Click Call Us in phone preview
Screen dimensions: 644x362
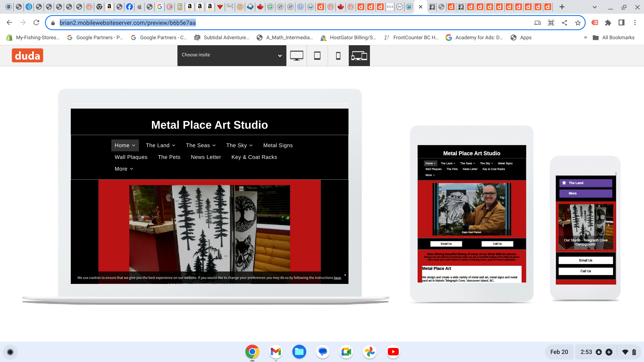click(x=586, y=271)
